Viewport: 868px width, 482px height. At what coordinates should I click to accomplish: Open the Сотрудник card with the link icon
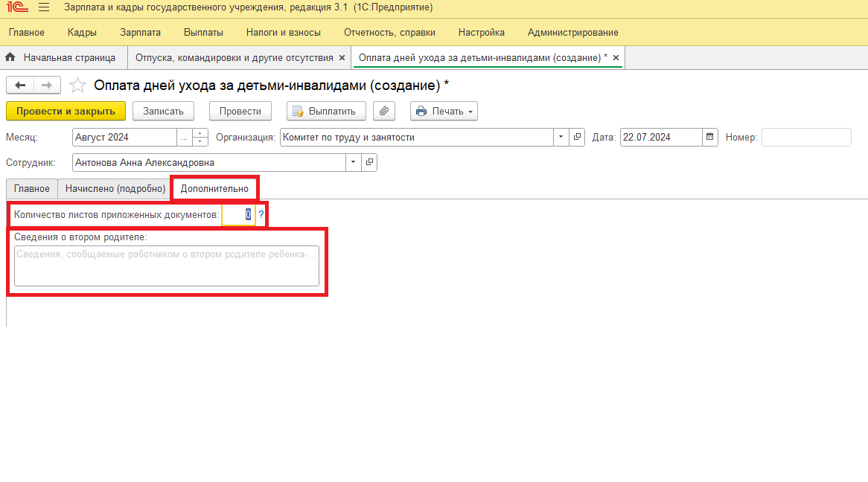[x=369, y=162]
